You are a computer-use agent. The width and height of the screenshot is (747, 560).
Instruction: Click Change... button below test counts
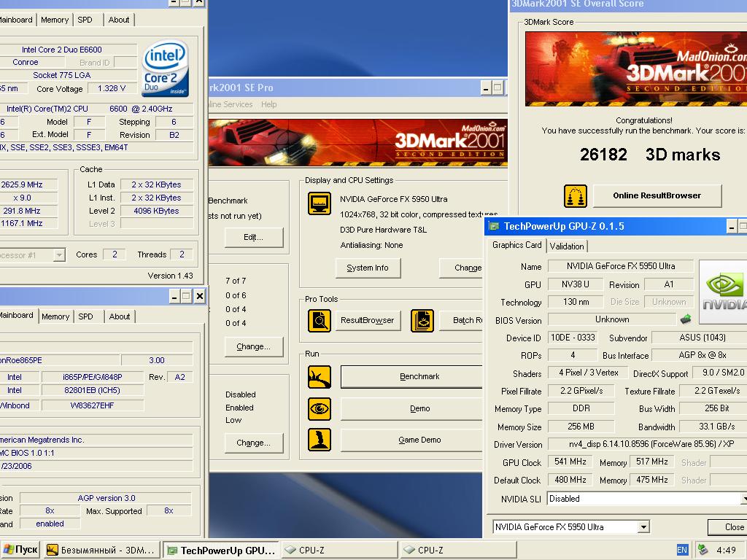(x=253, y=346)
